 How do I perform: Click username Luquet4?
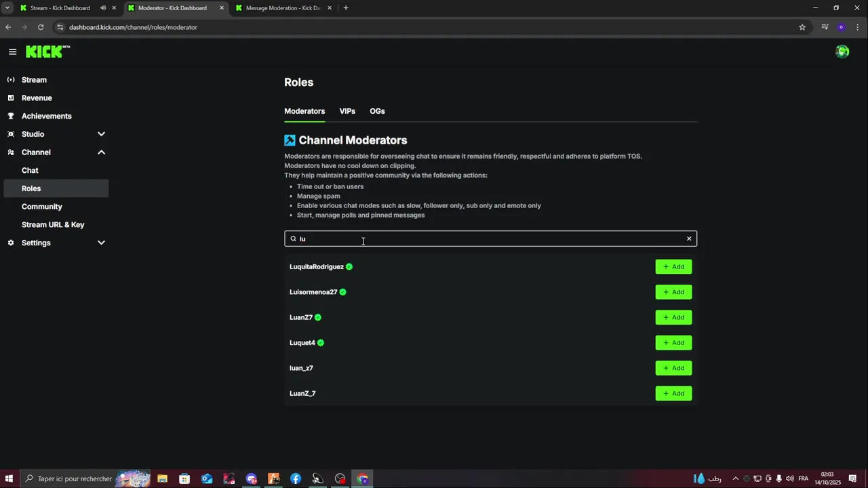click(302, 343)
